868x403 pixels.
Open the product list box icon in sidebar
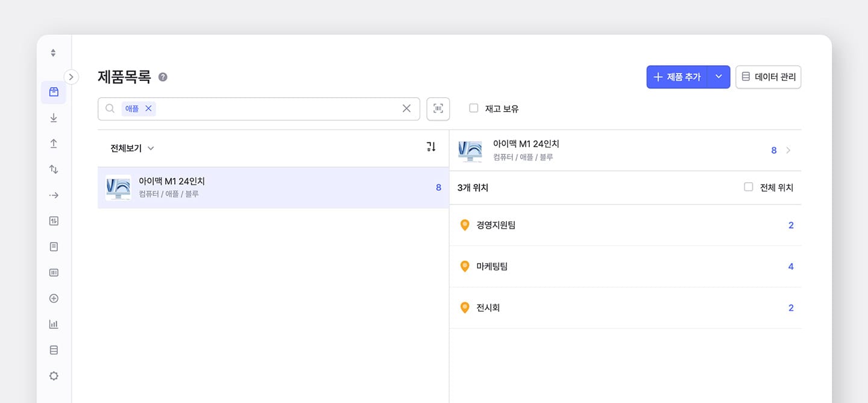pyautogui.click(x=54, y=92)
